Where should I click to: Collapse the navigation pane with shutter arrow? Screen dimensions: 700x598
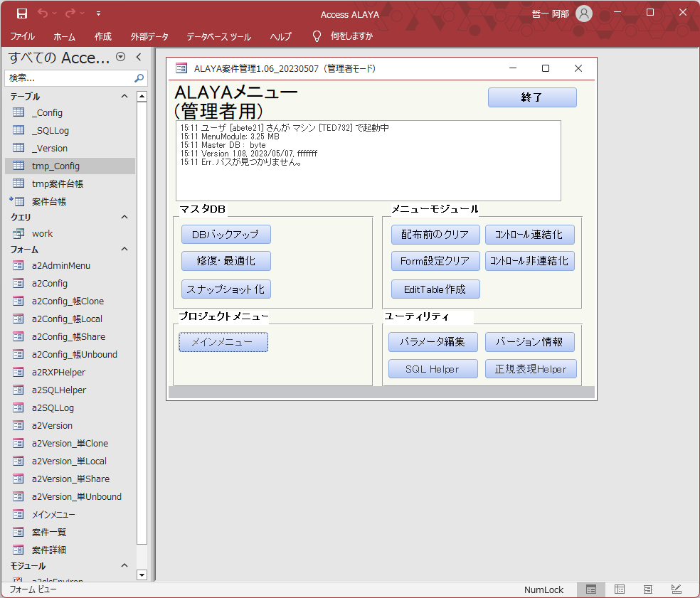(x=139, y=57)
